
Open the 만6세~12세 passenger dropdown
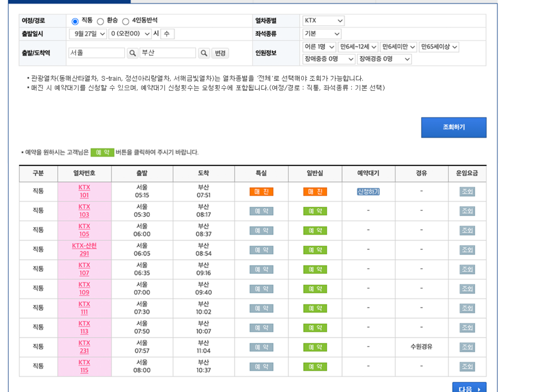(x=357, y=47)
